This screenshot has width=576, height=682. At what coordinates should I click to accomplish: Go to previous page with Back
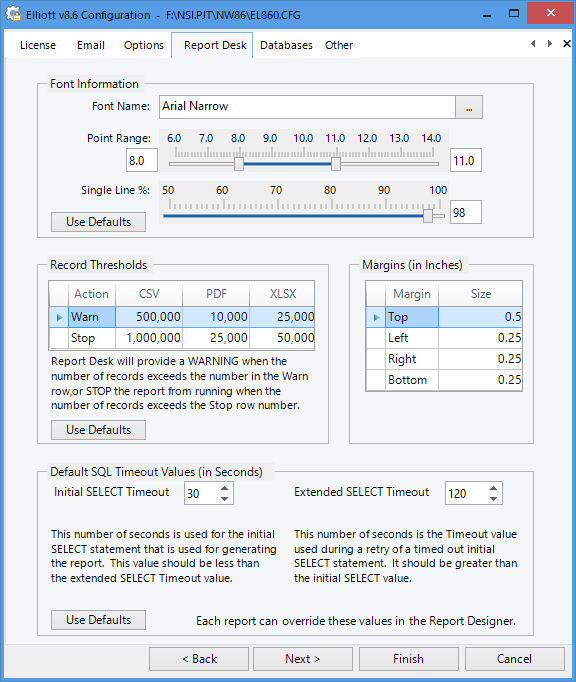point(199,659)
